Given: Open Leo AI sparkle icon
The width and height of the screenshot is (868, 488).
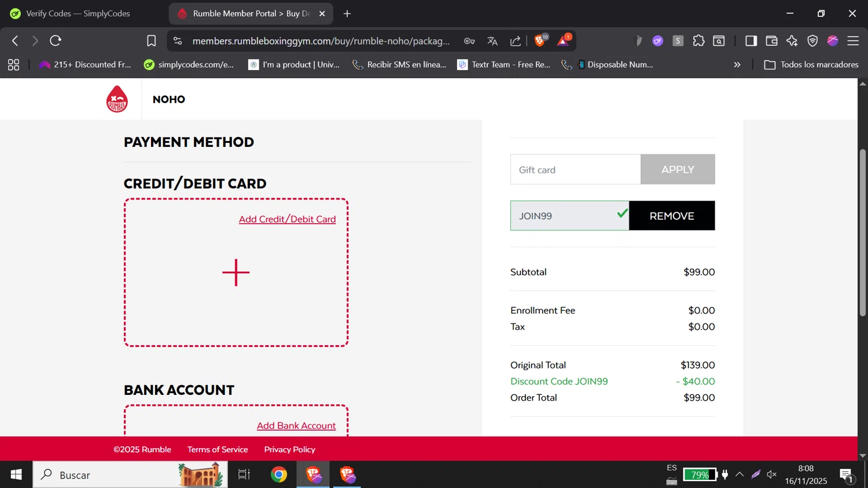Looking at the screenshot, I should 792,40.
